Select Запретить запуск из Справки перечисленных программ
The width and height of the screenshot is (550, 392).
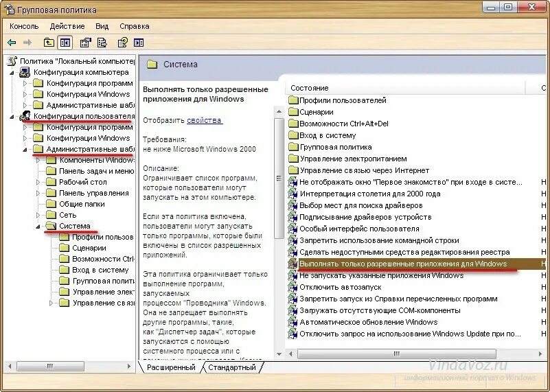click(x=398, y=299)
